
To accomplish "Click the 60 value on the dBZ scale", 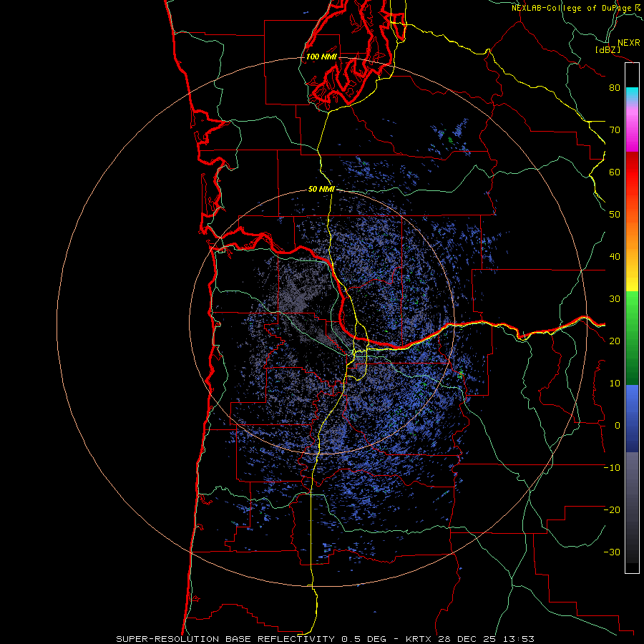I will (615, 172).
